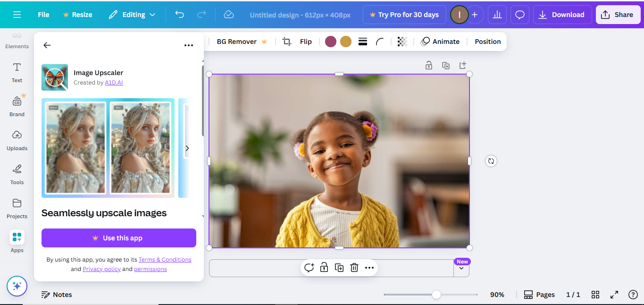Viewport: 644px width, 305px height.
Task: Open the File menu
Action: [43, 15]
